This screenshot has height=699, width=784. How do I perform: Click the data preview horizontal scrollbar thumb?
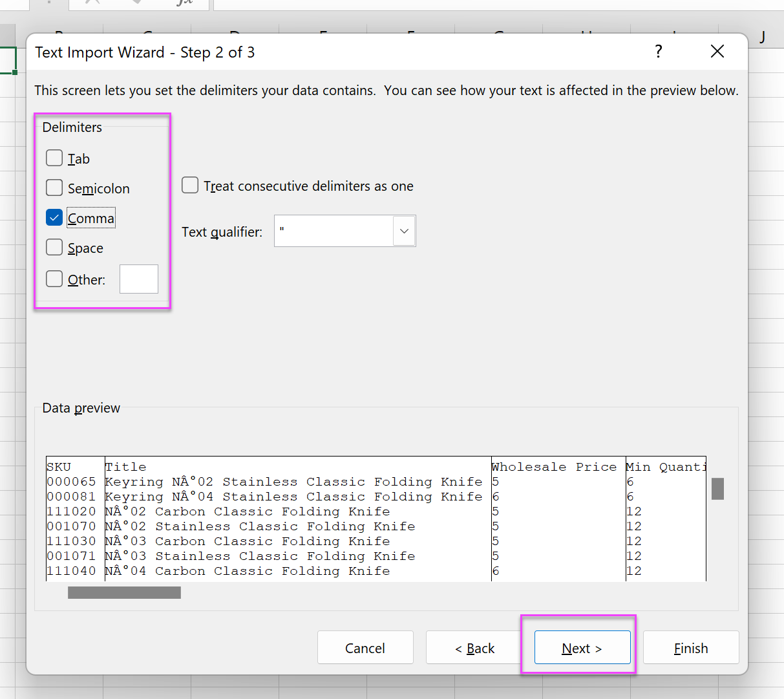[x=124, y=592]
